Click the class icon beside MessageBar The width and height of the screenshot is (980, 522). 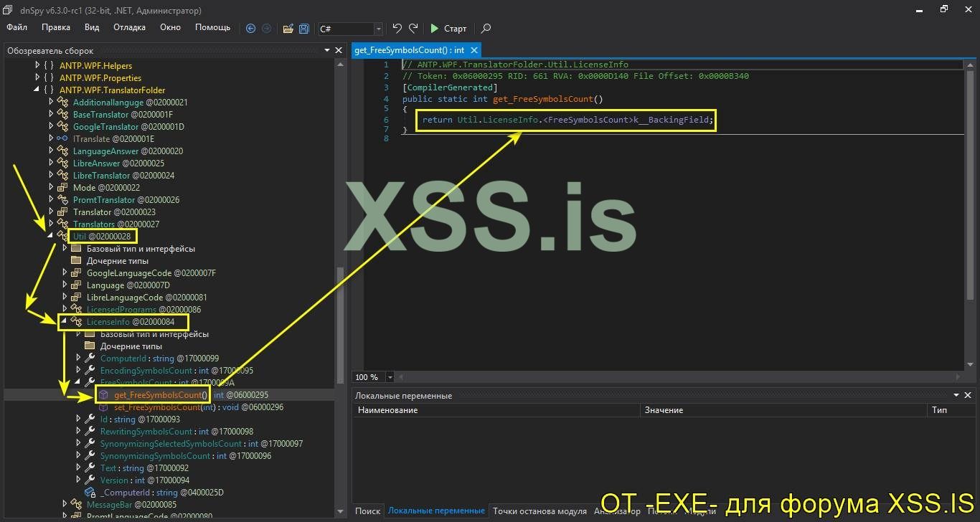tap(76, 505)
